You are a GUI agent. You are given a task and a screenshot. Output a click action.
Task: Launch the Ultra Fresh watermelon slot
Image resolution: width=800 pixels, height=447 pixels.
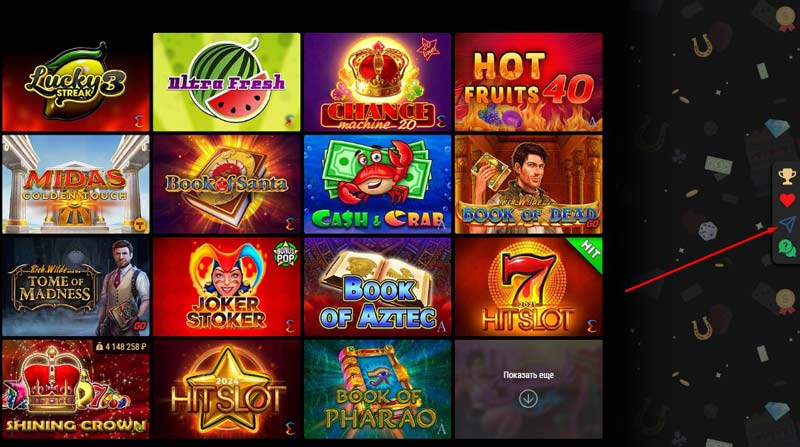click(x=227, y=82)
